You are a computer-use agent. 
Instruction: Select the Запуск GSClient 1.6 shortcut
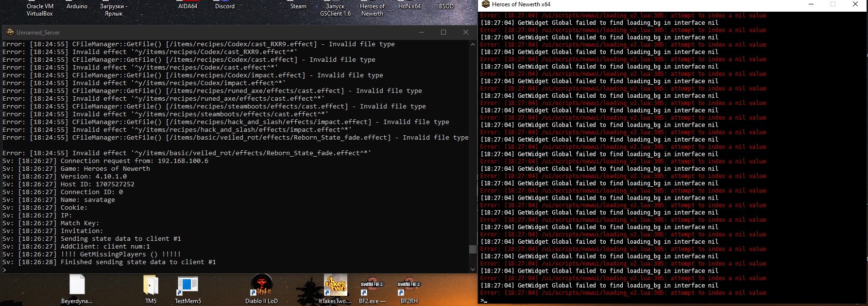coord(335,9)
